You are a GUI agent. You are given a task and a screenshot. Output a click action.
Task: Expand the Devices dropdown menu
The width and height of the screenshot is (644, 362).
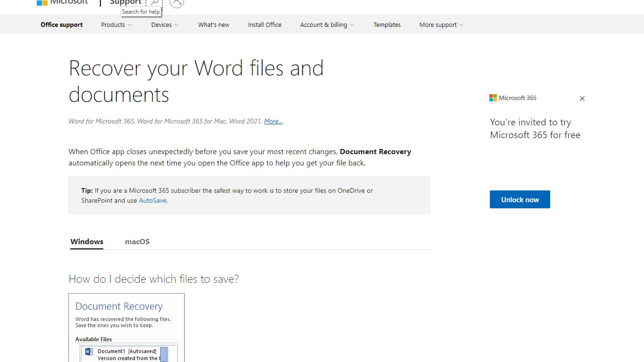pos(165,25)
